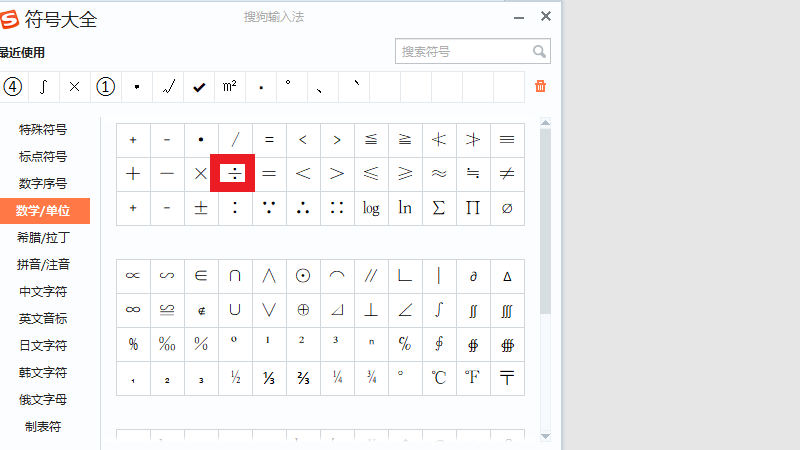The image size is (800, 450).
Task: Insert the circled number 4 recent symbol
Action: tap(13, 87)
